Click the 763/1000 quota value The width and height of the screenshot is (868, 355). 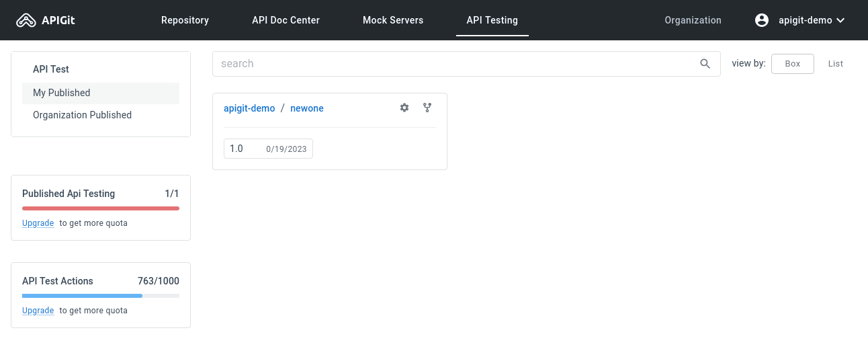coord(158,281)
